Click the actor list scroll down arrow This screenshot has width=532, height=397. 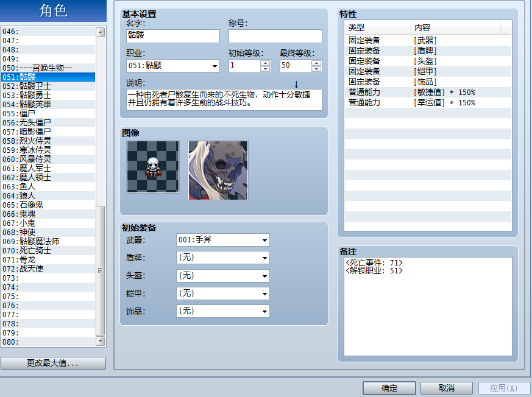point(100,341)
